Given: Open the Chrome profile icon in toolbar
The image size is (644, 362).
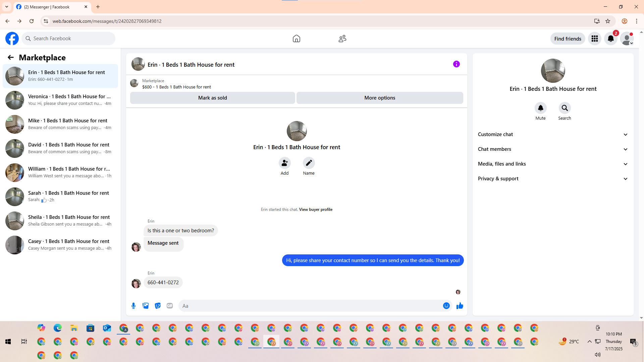Looking at the screenshot, I should click(625, 21).
